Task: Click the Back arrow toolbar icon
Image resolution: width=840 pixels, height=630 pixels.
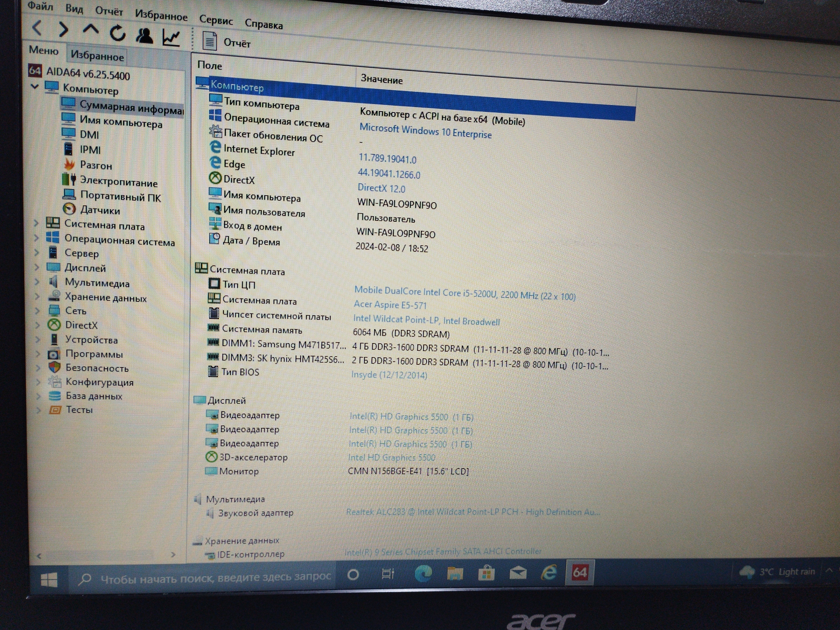Action: (38, 28)
